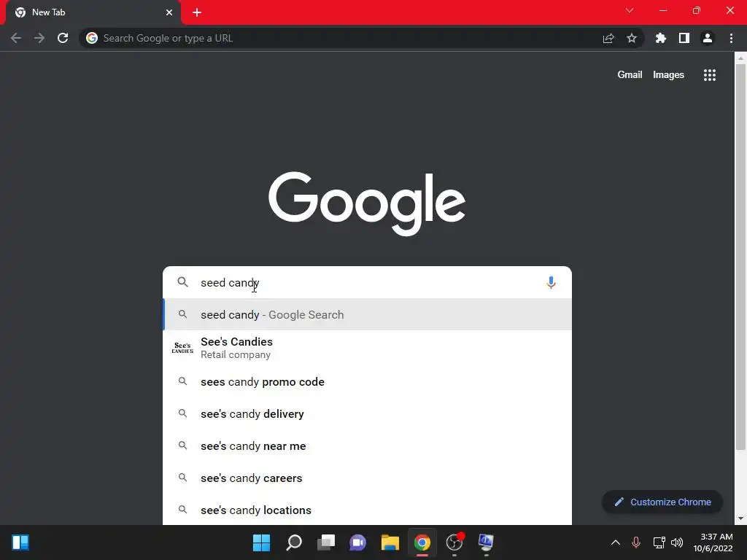Open the widgets panel icon
This screenshot has height=560, width=747.
click(x=20, y=542)
